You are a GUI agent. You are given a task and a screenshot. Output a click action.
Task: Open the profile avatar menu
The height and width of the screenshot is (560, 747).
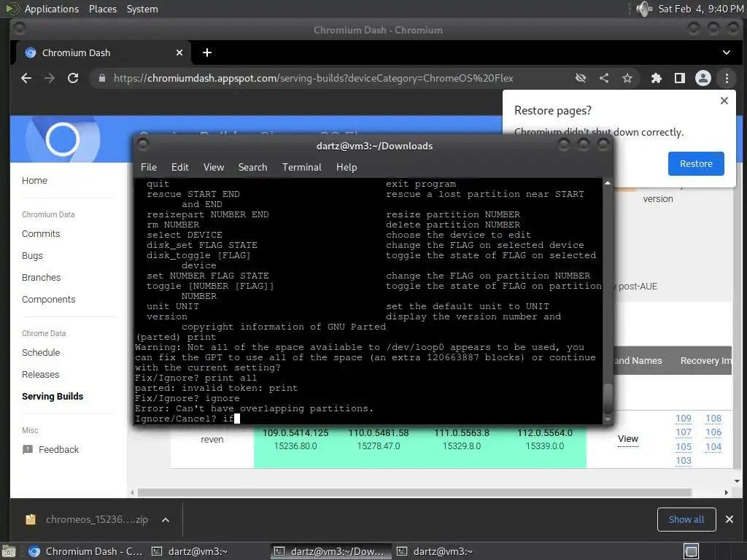click(x=703, y=78)
